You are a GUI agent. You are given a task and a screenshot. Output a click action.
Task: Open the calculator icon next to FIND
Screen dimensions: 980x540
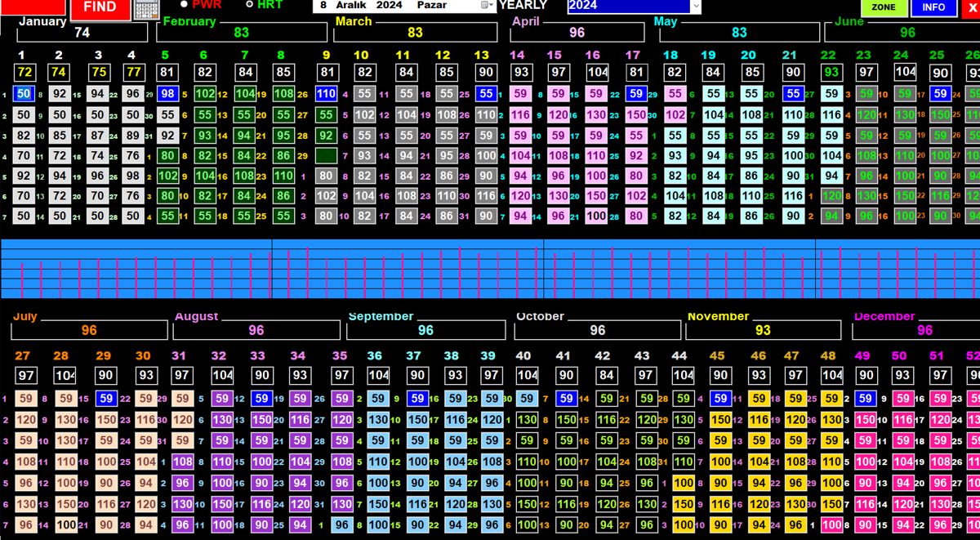(146, 9)
